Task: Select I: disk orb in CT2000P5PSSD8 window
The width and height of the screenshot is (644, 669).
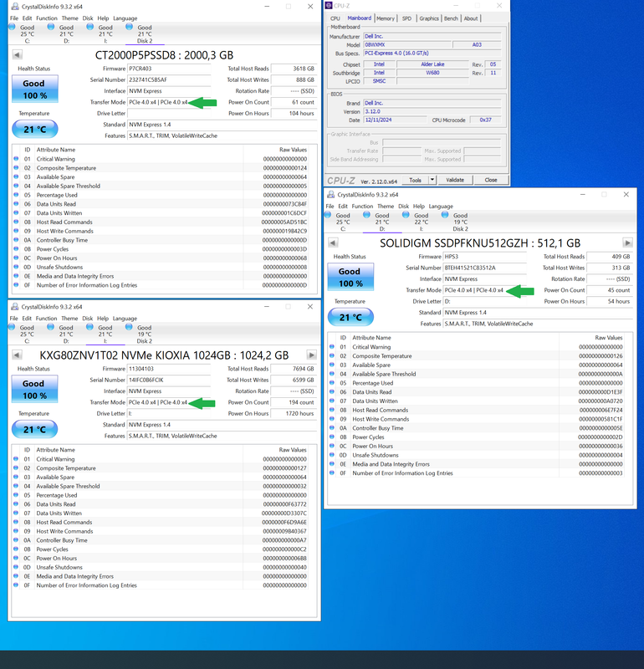Action: click(90, 27)
